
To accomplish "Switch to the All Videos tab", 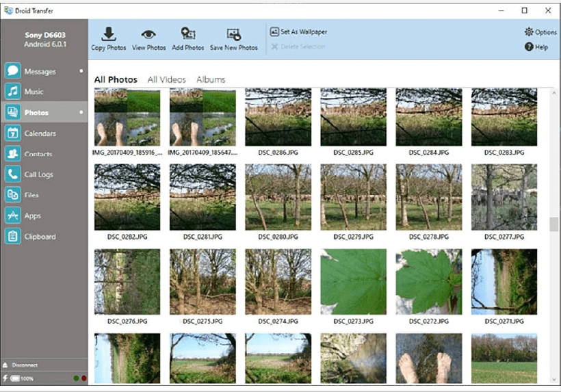I will pyautogui.click(x=167, y=79).
